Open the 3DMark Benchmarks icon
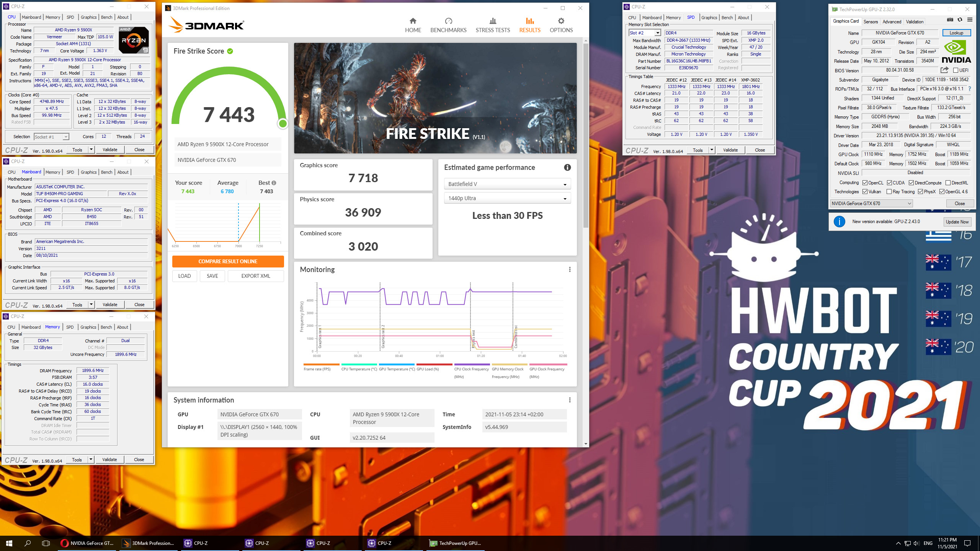Viewport: 980px width, 551px height. pyautogui.click(x=448, y=21)
